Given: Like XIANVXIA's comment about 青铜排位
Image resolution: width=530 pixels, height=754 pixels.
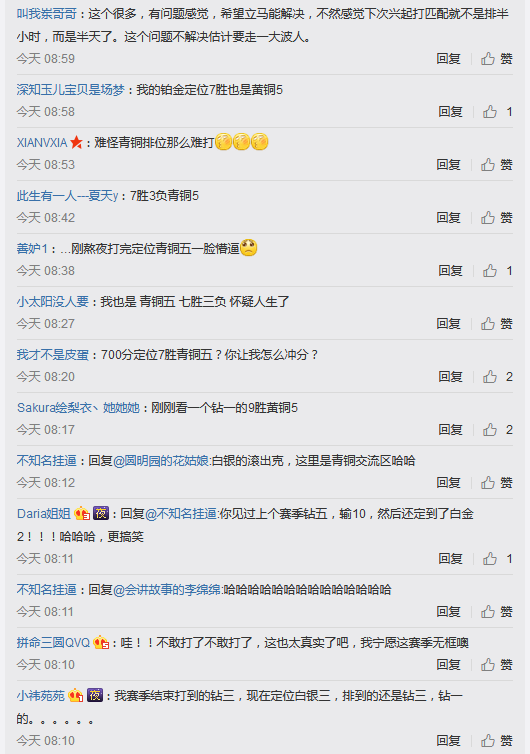Looking at the screenshot, I should coord(496,164).
